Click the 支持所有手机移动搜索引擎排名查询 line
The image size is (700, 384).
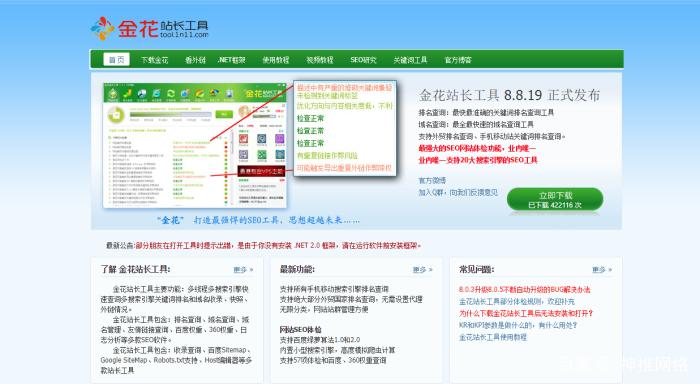(334, 289)
